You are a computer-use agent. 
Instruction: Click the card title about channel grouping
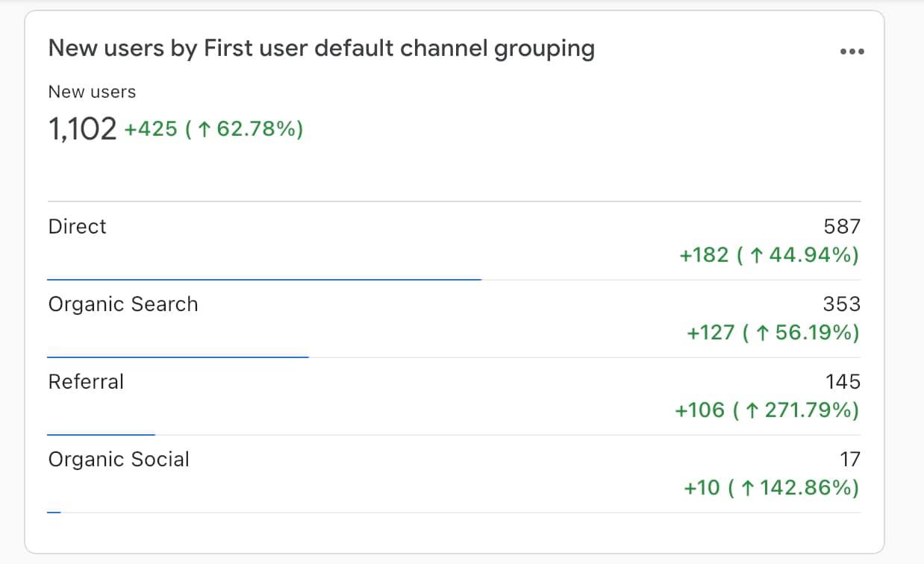(321, 48)
